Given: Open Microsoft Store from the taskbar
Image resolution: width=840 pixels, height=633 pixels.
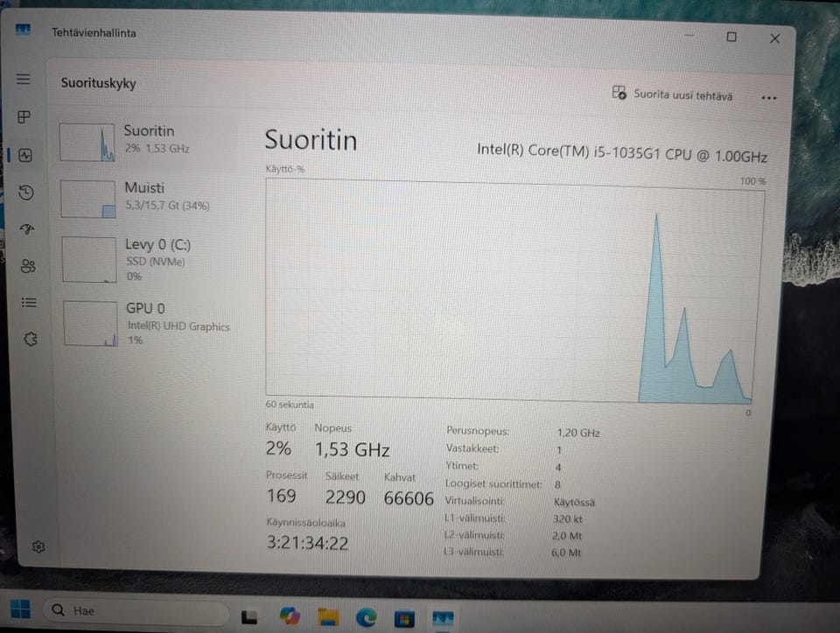Looking at the screenshot, I should click(x=404, y=619).
